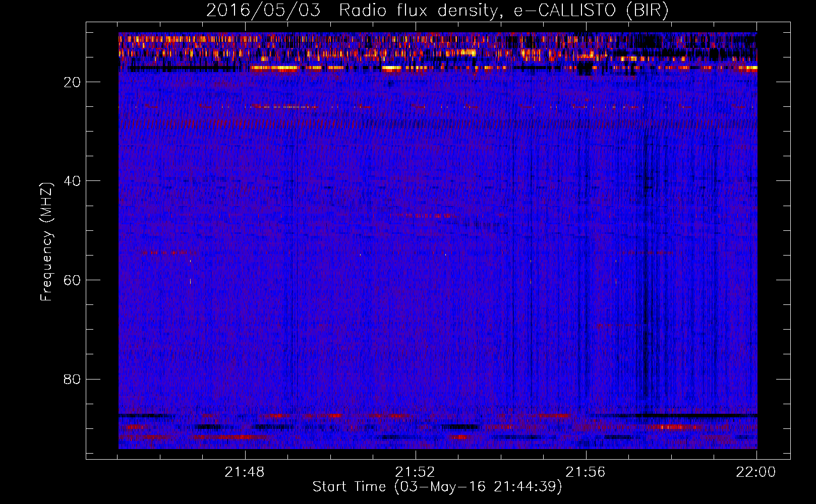Click the 21:48 time tick label
The image size is (816, 504).
tap(245, 472)
